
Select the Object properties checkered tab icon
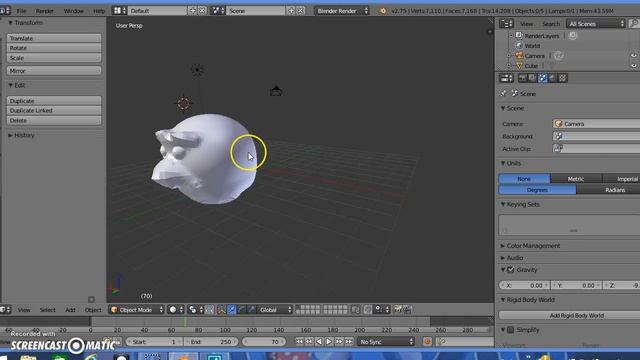563,78
